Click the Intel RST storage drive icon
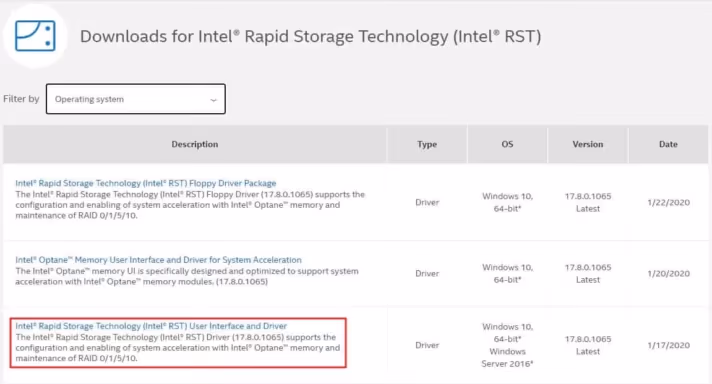712x384 pixels. 35,36
